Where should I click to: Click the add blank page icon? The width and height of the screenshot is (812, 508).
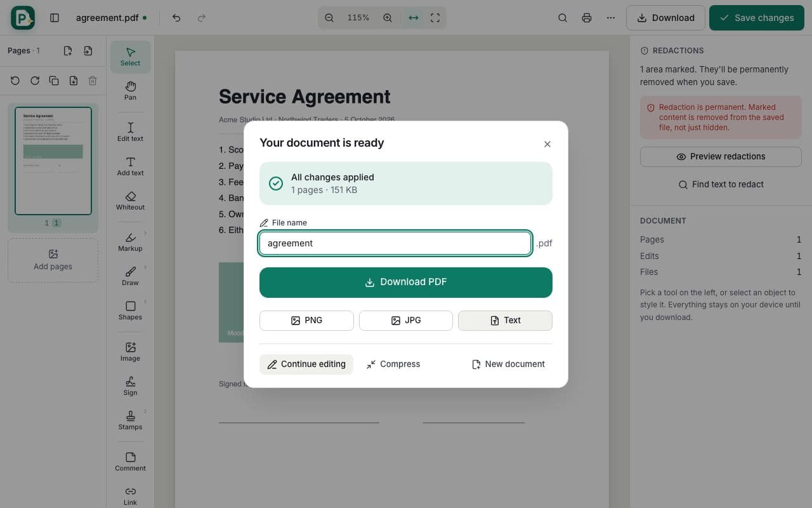pyautogui.click(x=68, y=51)
